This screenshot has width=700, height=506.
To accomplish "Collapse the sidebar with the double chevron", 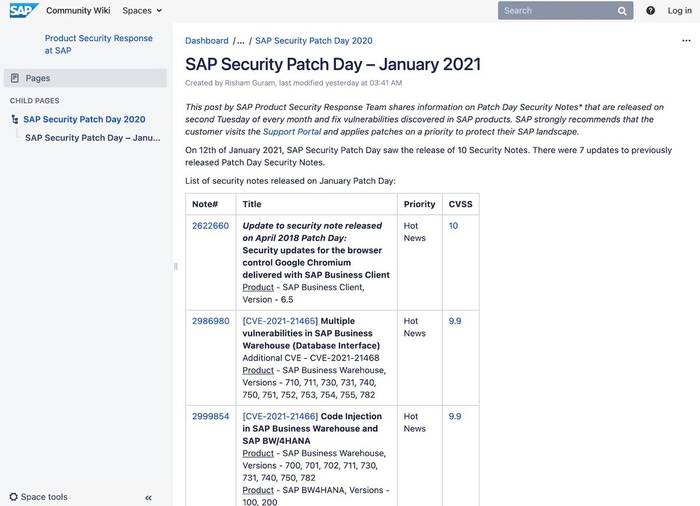I will (x=148, y=498).
